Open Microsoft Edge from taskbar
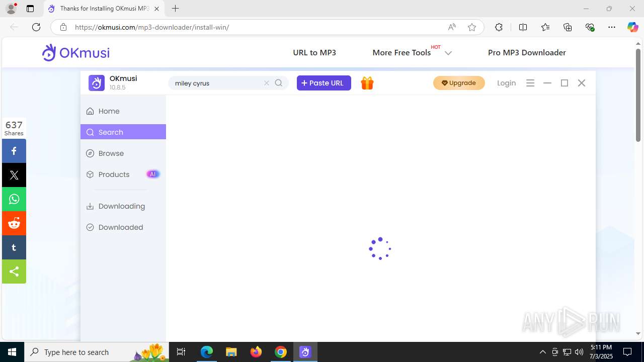644x362 pixels. coord(207,352)
